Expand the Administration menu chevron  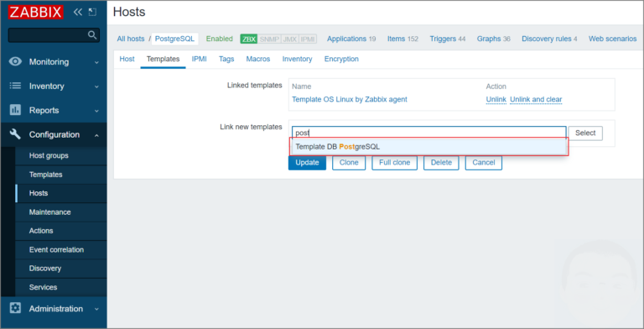pyautogui.click(x=96, y=309)
